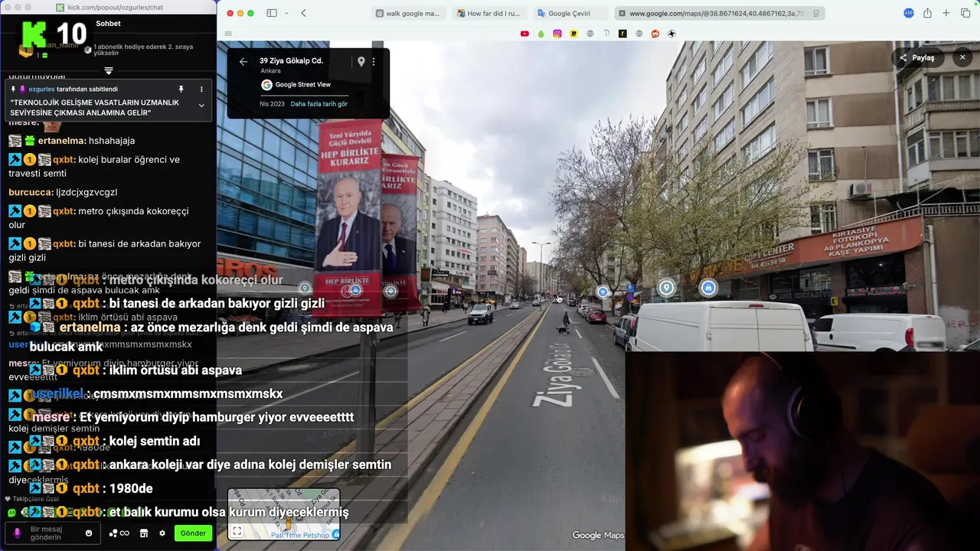This screenshot has width=980, height=551.
Task: Click the blue profile badge in Safari toolbar
Action: click(x=909, y=13)
